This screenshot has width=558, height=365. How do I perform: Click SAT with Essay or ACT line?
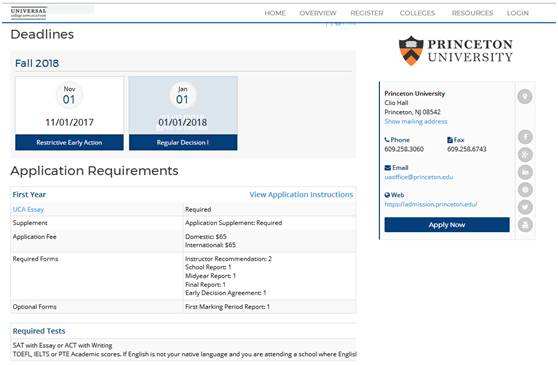(62, 345)
